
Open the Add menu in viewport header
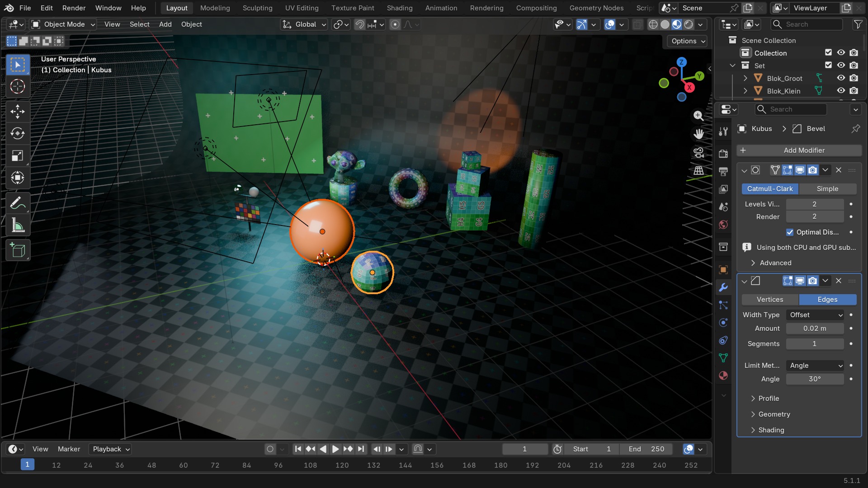click(x=165, y=24)
